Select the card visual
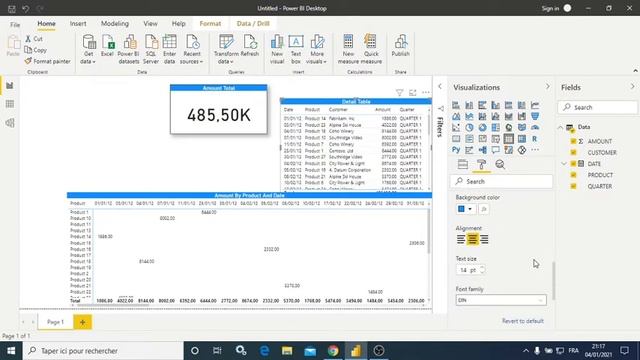 point(456,139)
